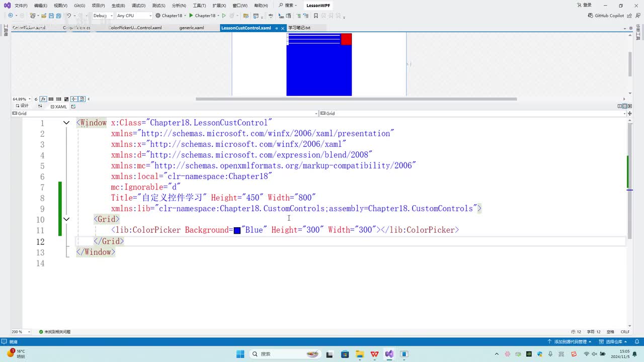Open WPS Office from the taskbar
The width and height of the screenshot is (644, 362).
pos(374,354)
